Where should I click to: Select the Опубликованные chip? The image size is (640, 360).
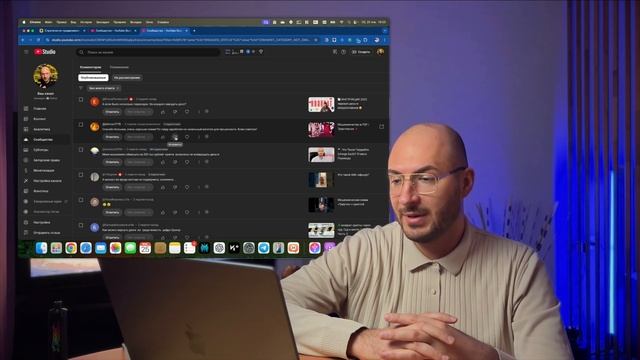click(93, 78)
